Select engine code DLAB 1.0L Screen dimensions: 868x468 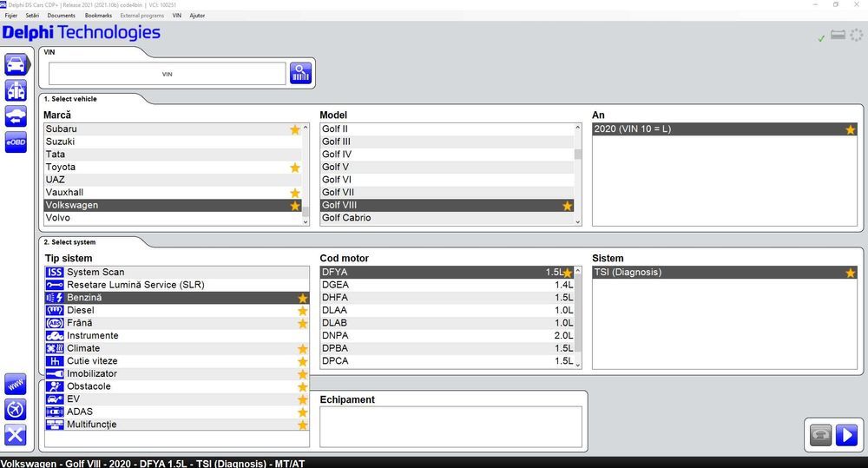tap(447, 322)
